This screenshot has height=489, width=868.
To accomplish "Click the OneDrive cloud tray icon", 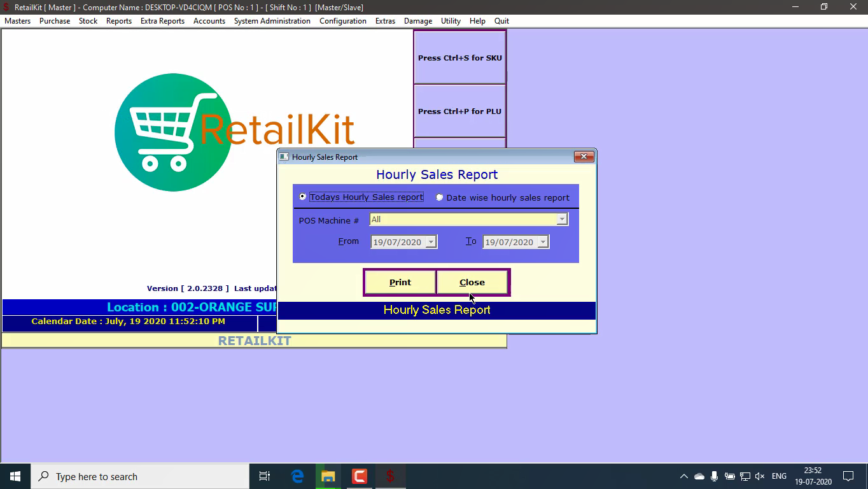I will pos(699,476).
